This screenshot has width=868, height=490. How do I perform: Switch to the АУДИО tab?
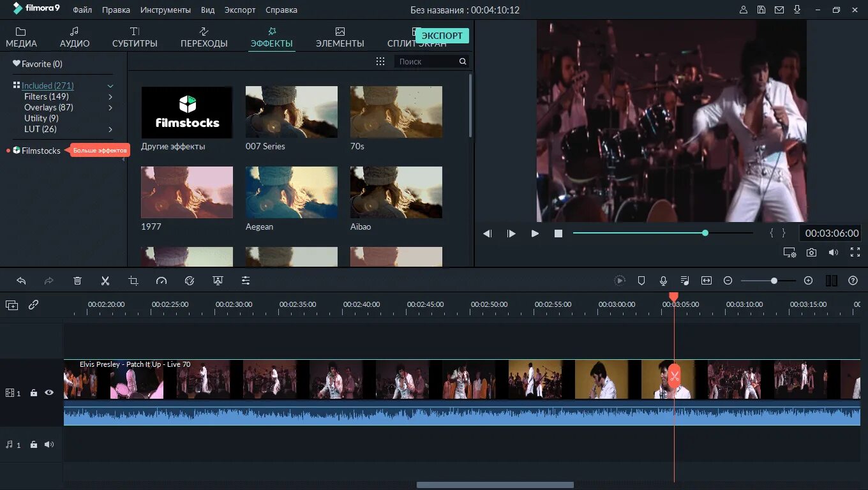pyautogui.click(x=75, y=38)
